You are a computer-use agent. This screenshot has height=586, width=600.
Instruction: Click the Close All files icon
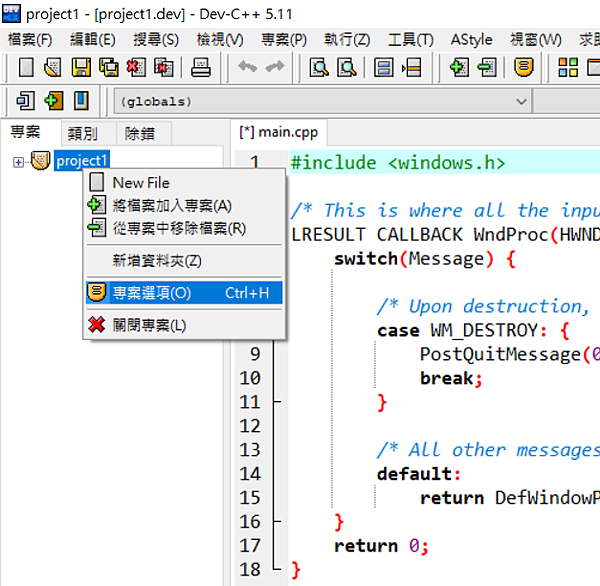pyautogui.click(x=164, y=68)
